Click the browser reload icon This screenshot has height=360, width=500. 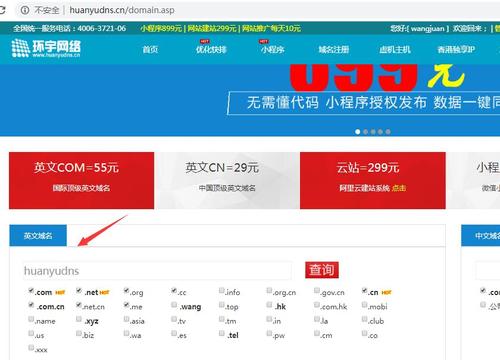coord(3,10)
